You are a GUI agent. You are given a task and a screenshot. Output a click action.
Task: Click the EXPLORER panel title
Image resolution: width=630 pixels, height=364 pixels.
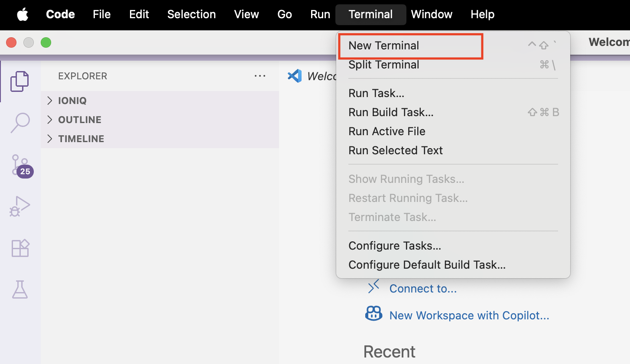(82, 76)
